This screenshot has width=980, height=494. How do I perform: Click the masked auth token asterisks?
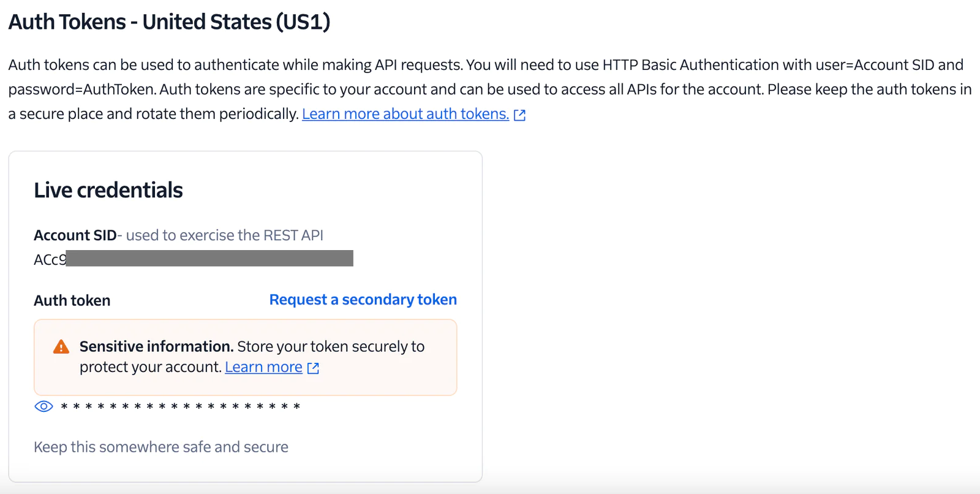(x=180, y=407)
